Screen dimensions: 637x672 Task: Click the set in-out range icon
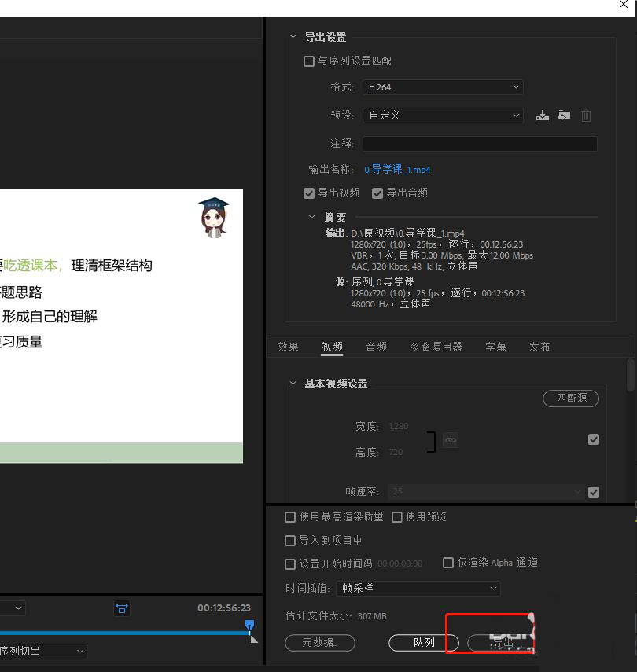pyautogui.click(x=122, y=608)
